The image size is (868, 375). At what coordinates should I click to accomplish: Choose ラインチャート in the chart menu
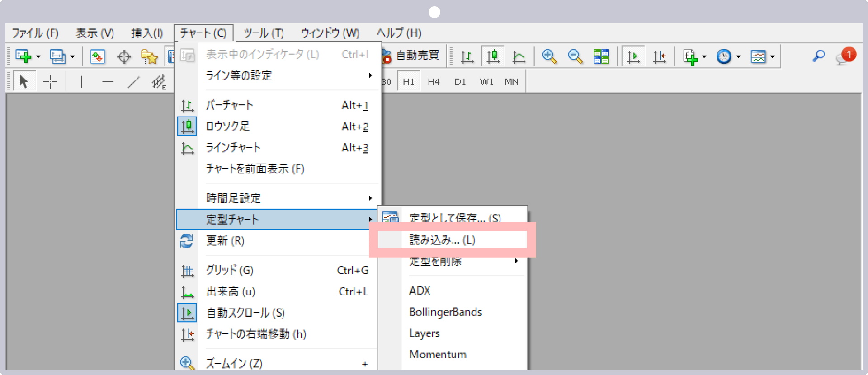click(x=277, y=148)
